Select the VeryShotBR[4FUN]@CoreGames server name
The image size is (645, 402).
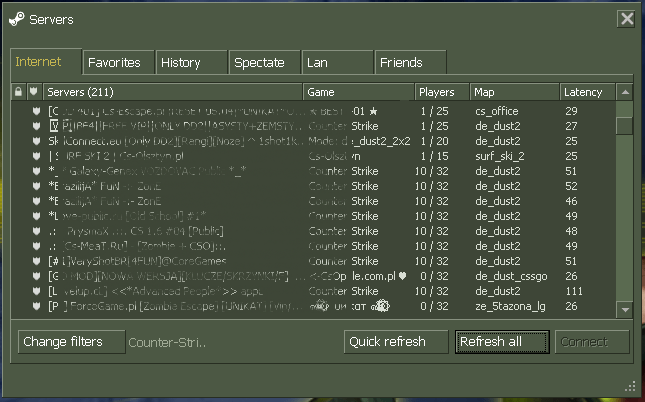pyautogui.click(x=137, y=261)
